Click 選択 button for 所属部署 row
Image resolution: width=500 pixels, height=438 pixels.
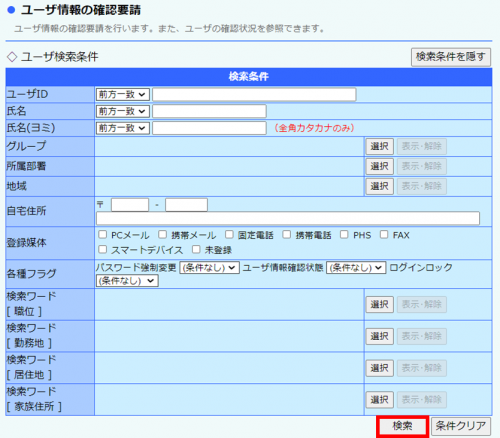tap(380, 166)
